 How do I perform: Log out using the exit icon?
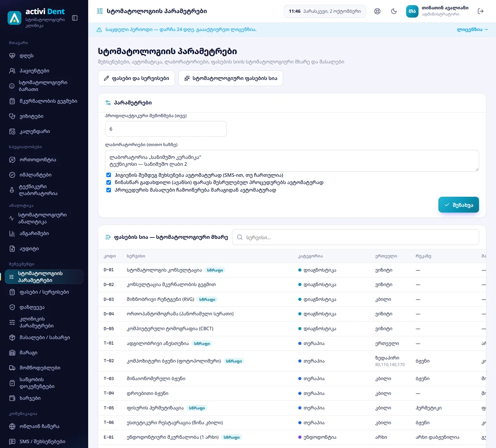click(481, 11)
